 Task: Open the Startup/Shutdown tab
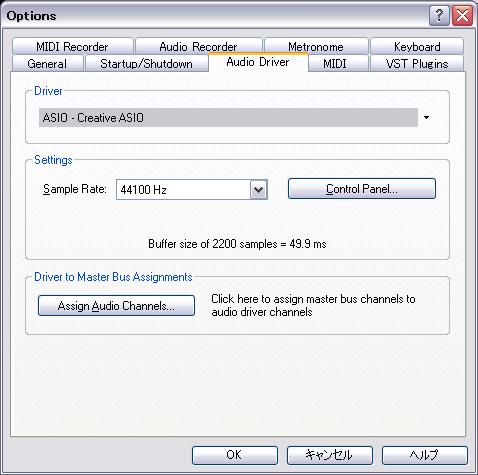(x=147, y=63)
